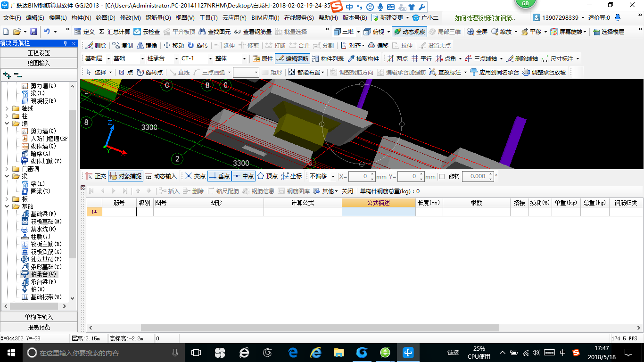Viewport: 644px width, 362px height.
Task: Select the 旋转点 rotate point tool
Action: tap(149, 72)
